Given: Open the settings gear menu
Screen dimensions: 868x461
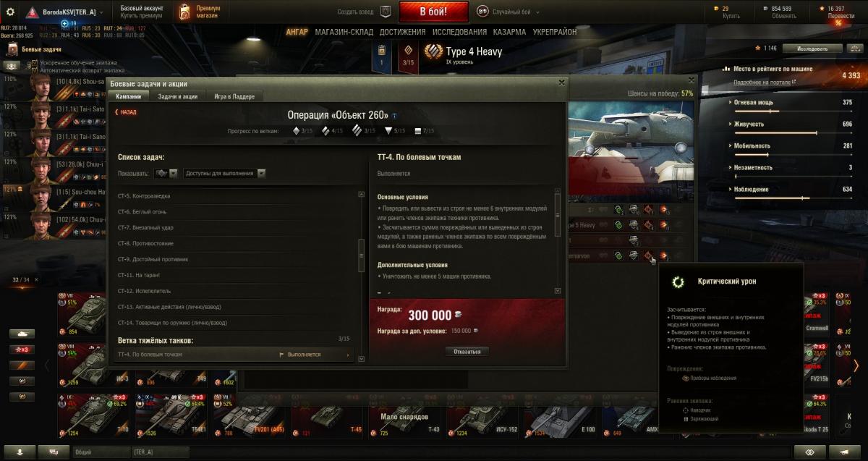Looking at the screenshot, I should pos(10,12).
